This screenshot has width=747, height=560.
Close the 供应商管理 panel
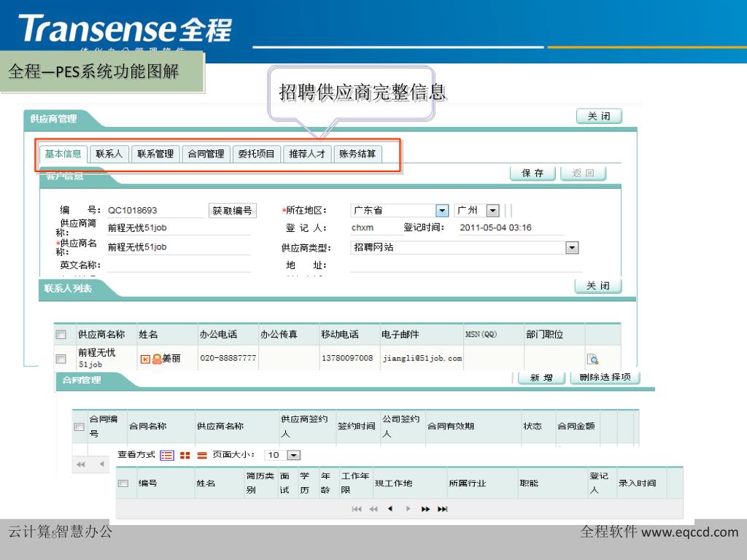pos(599,116)
